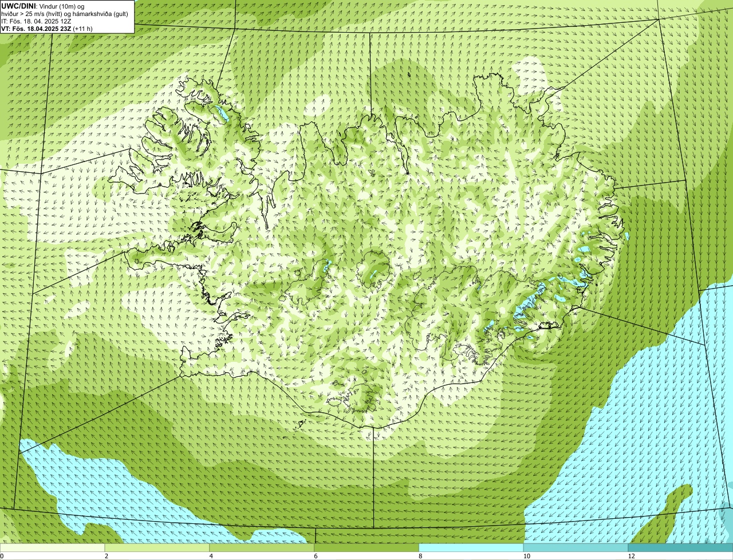733x560 pixels.
Task: Click the light cyan 8–10 color bar segment
Action: [x=471, y=547]
